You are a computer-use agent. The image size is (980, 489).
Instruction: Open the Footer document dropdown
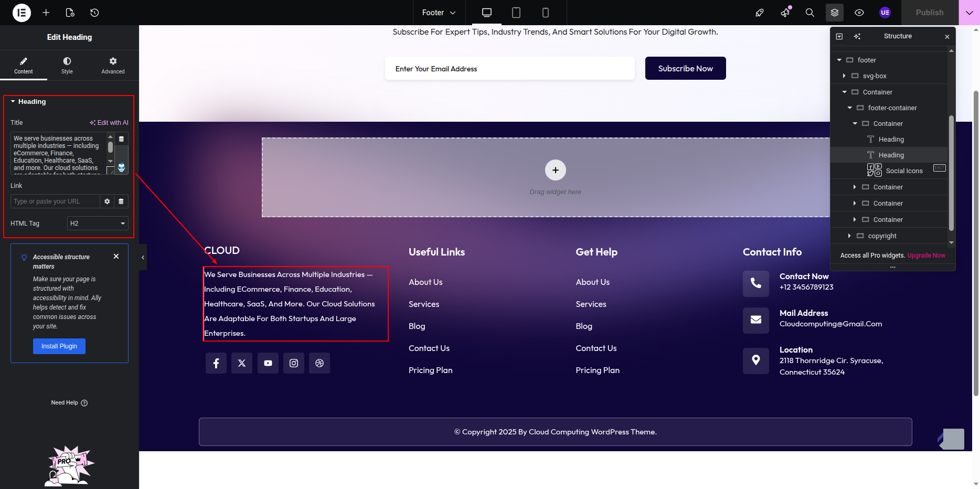pyautogui.click(x=439, y=13)
